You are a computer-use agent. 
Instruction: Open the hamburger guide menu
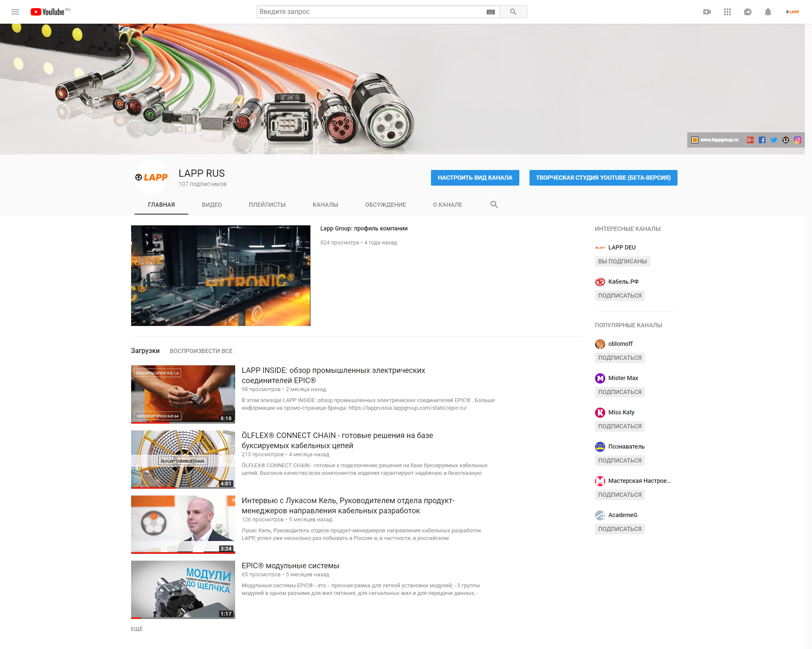tap(15, 12)
